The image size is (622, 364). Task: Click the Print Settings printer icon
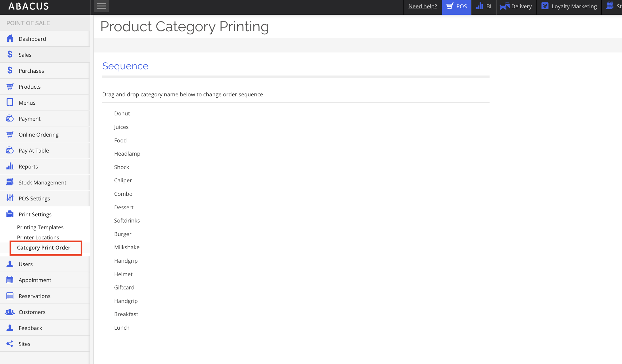(x=10, y=214)
